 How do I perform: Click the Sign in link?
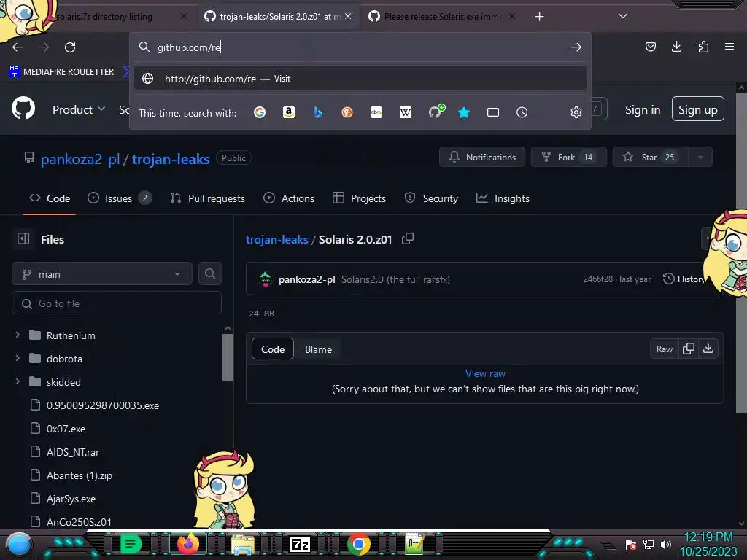coord(643,109)
